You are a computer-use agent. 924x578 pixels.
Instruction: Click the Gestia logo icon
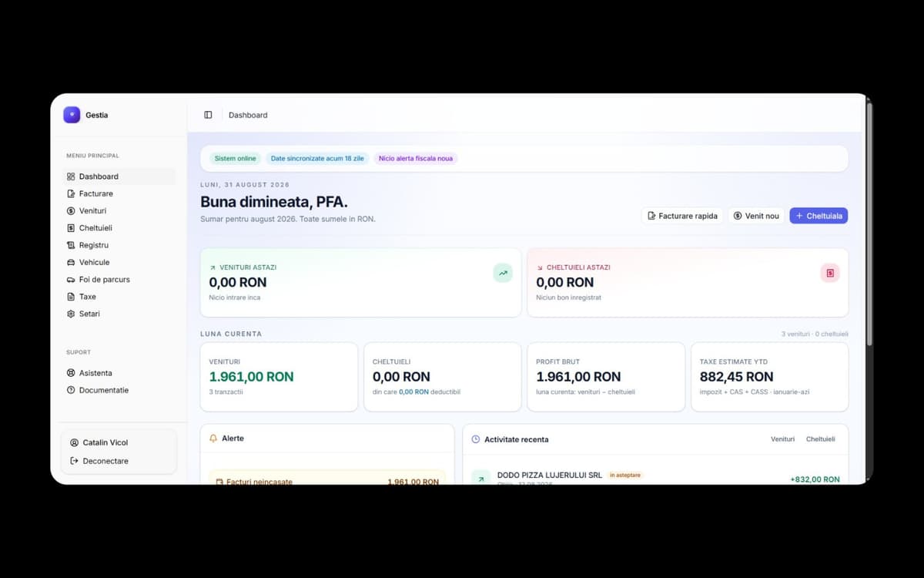(72, 115)
